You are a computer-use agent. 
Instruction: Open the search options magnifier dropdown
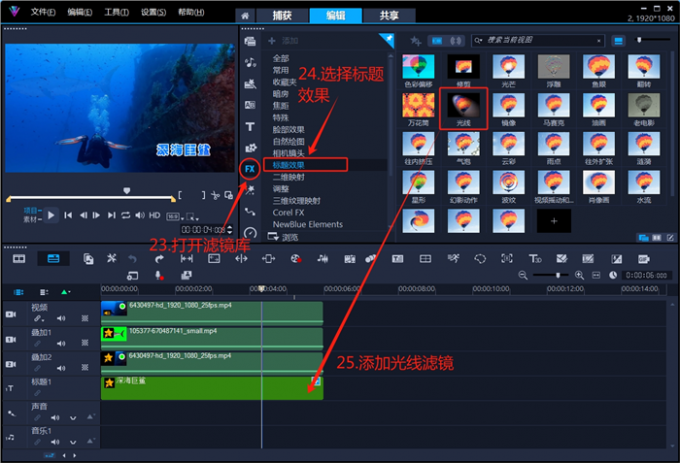tap(478, 41)
